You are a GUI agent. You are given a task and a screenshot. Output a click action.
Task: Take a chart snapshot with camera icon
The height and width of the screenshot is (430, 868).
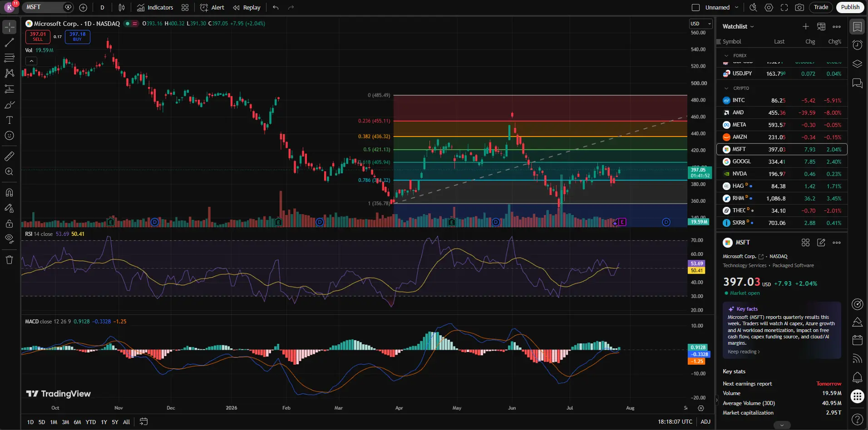tap(799, 7)
